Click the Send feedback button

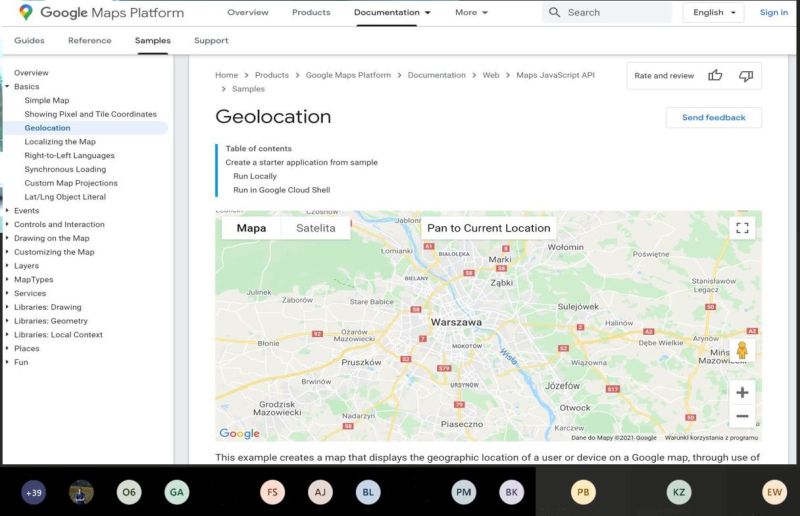coord(714,117)
